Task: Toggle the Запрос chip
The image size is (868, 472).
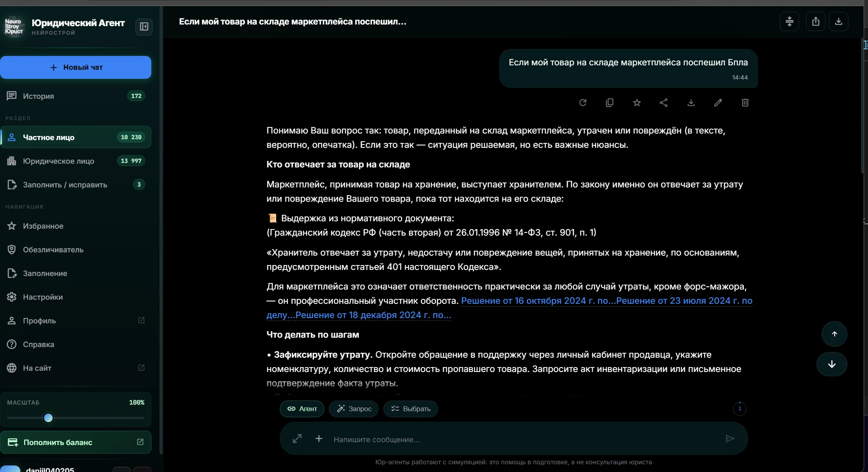Action: click(x=354, y=409)
